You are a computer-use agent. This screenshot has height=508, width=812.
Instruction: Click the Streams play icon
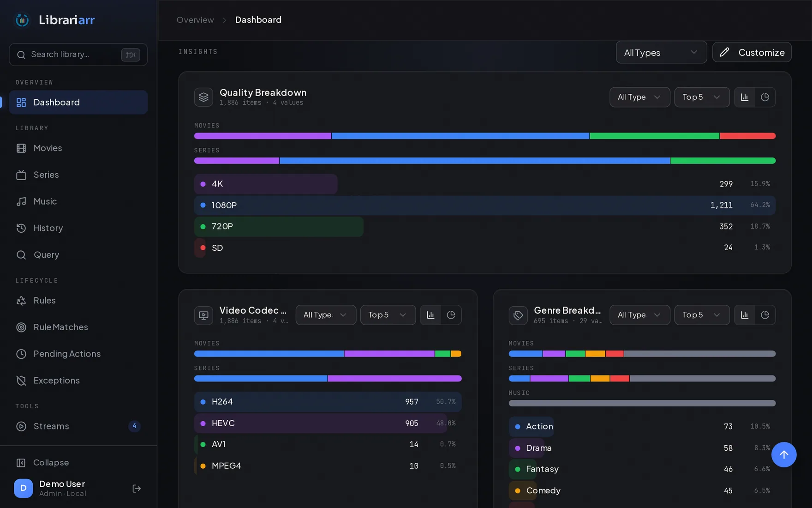[x=21, y=426]
